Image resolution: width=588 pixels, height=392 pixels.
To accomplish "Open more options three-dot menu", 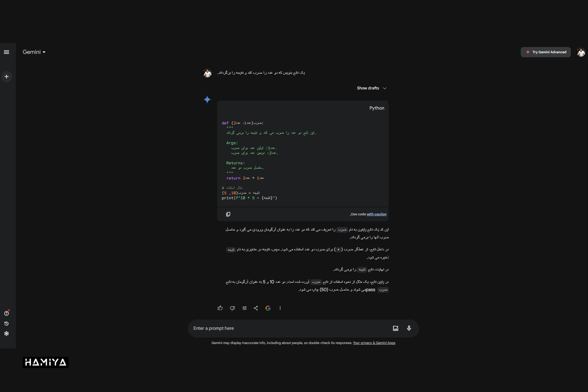I will pos(280,308).
